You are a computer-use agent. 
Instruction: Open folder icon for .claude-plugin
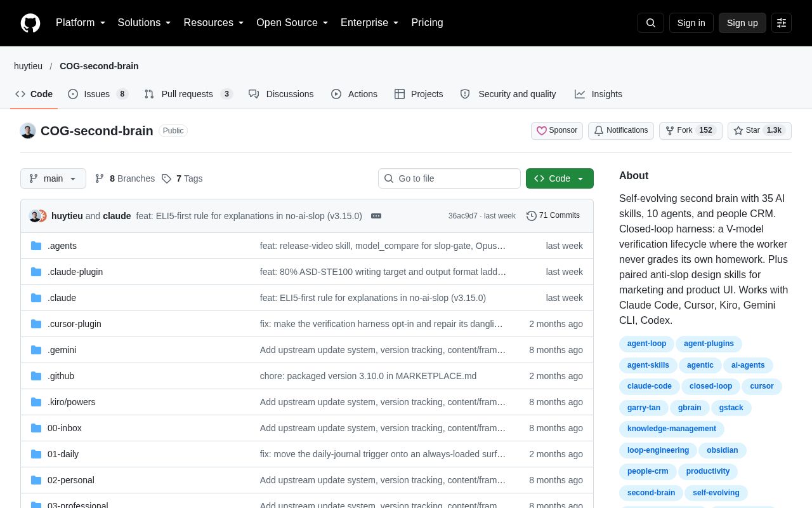pos(36,272)
